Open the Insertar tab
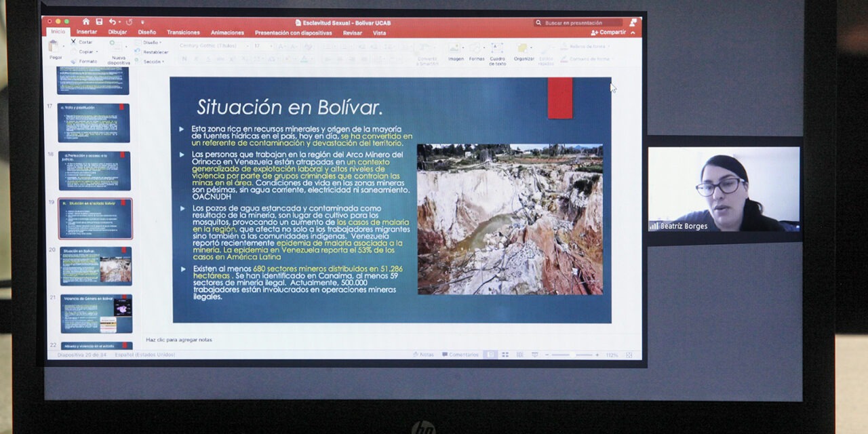This screenshot has width=868, height=434. [x=87, y=33]
